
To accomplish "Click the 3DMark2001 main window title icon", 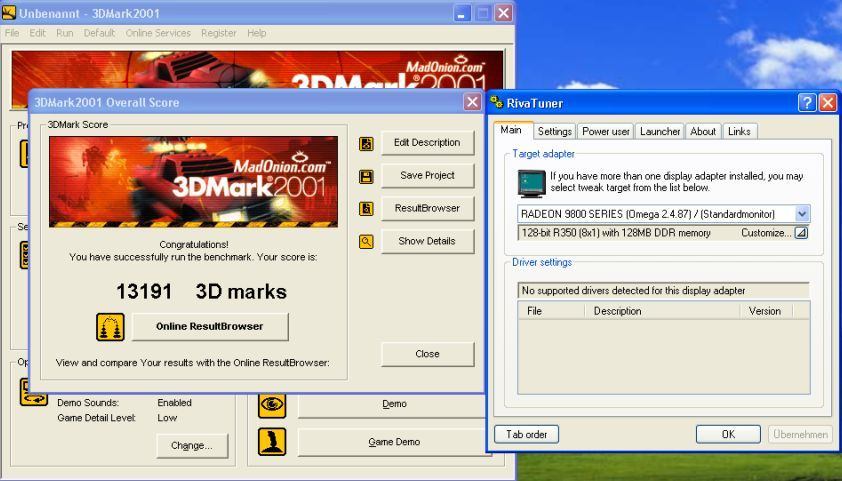I will click(x=9, y=13).
